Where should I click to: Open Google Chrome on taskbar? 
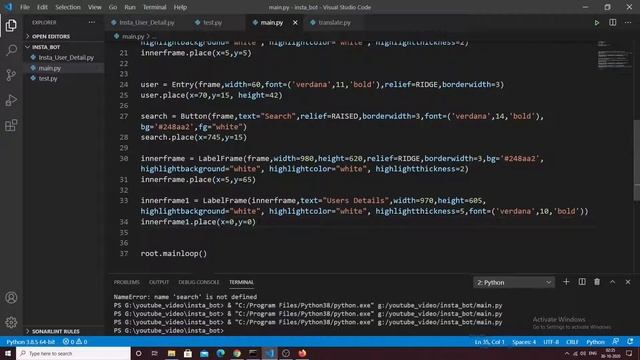click(x=237, y=353)
